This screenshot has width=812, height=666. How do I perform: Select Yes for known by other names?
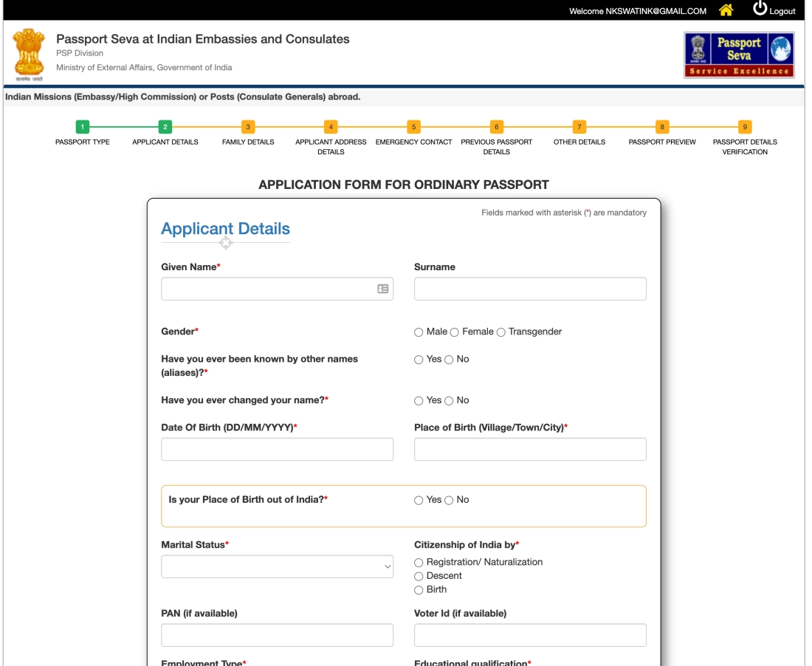419,360
